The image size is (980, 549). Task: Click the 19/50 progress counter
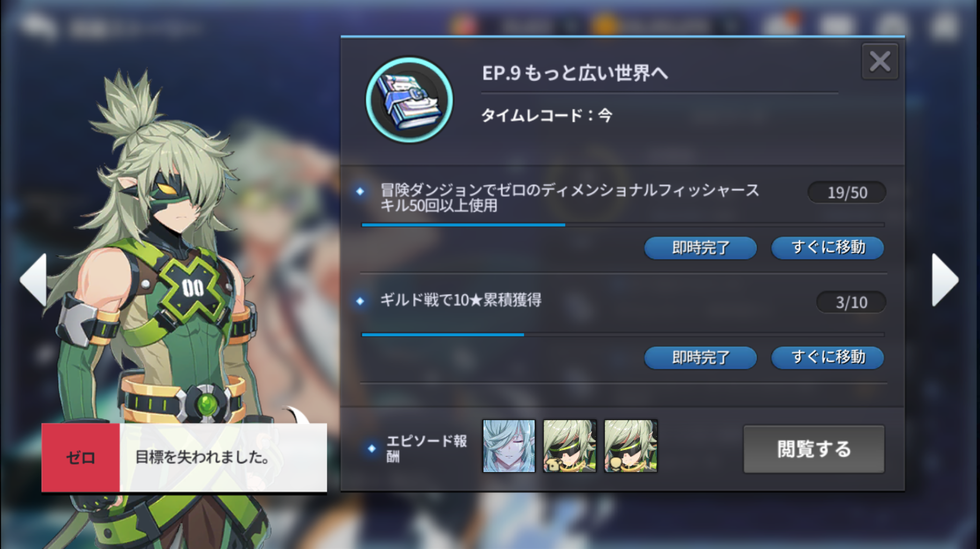847,192
